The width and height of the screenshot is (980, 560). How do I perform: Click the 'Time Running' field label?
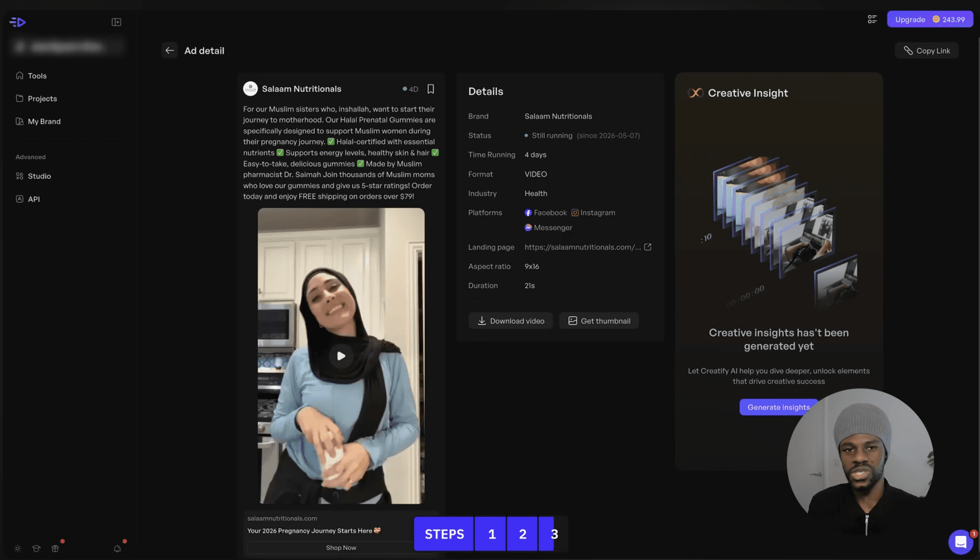pos(491,155)
